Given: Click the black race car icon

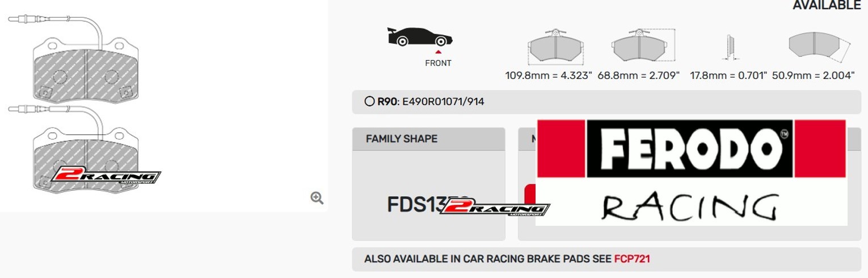Looking at the screenshot, I should [x=420, y=37].
